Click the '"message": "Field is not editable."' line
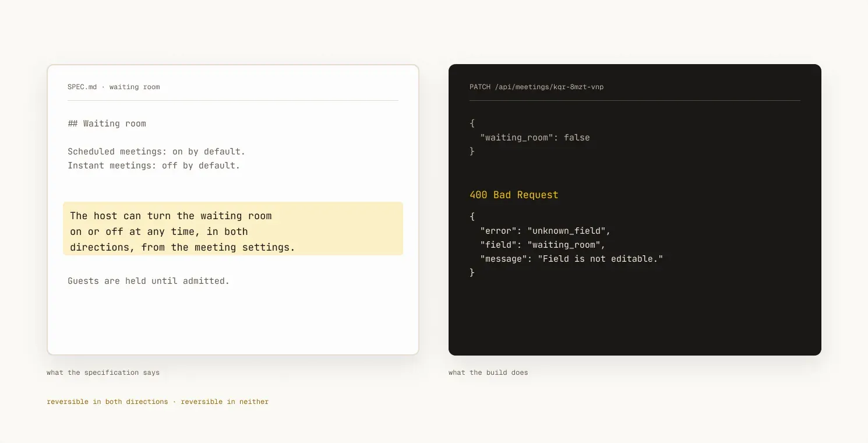 (x=571, y=259)
